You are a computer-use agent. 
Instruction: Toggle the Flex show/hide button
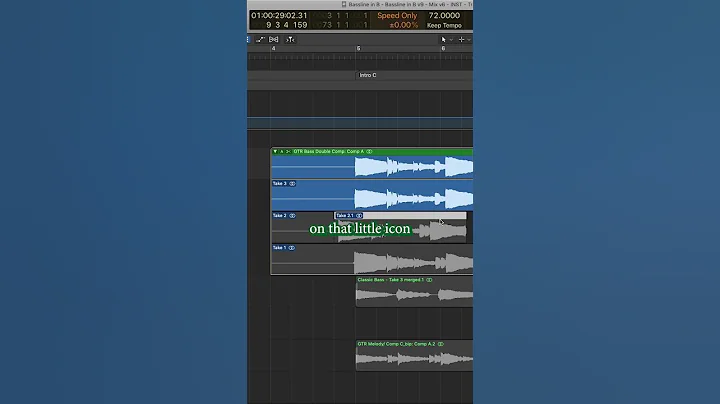click(274, 40)
